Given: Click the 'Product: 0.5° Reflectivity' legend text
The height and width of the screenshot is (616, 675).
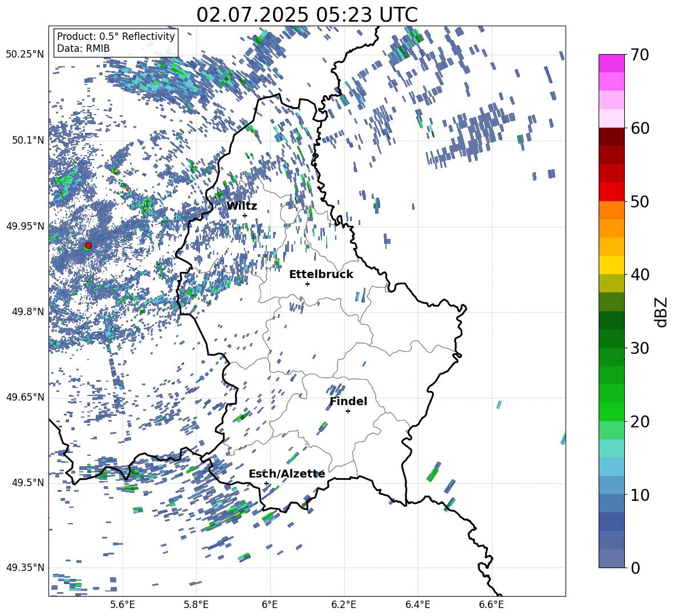Looking at the screenshot, I should 116,36.
